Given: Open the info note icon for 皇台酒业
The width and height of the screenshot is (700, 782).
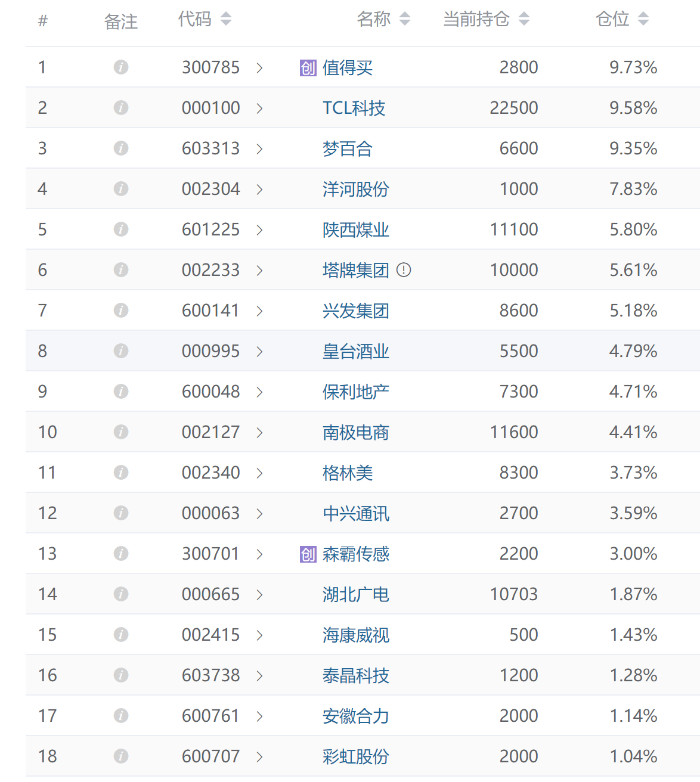Looking at the screenshot, I should pyautogui.click(x=121, y=350).
